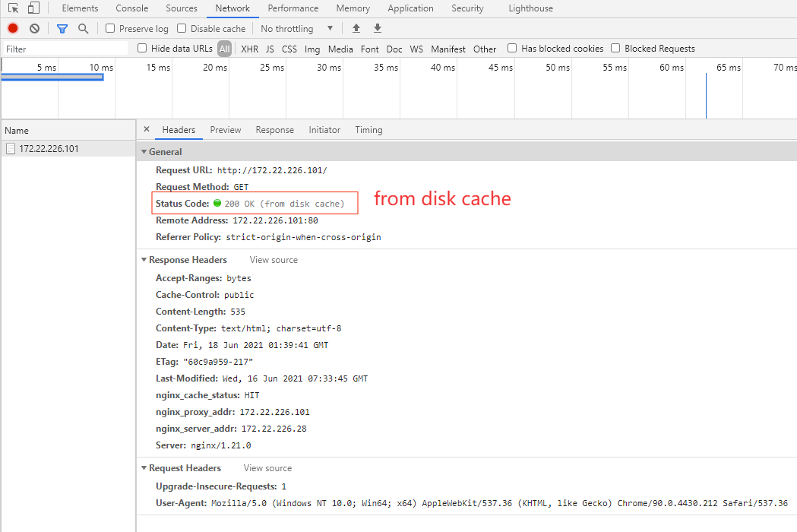This screenshot has width=797, height=532.
Task: Collapse the Request Headers section
Action: click(144, 468)
